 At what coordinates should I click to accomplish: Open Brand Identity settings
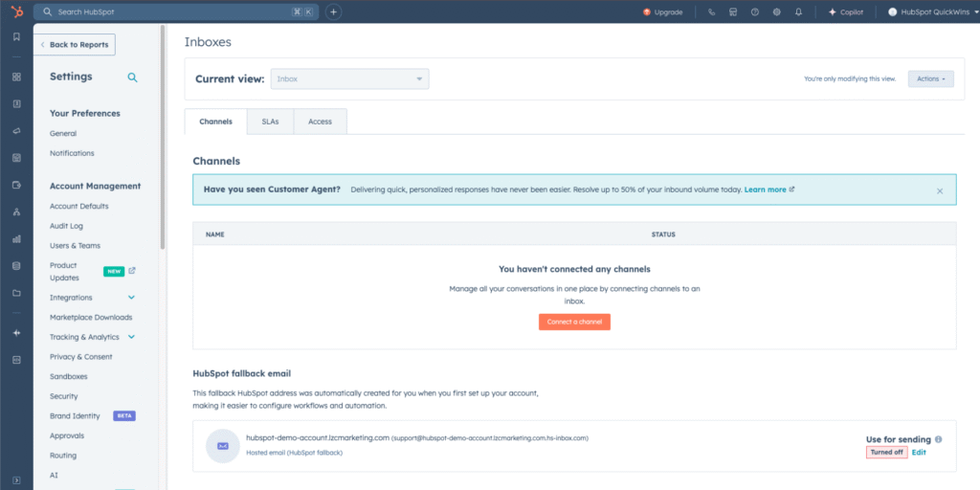click(75, 416)
